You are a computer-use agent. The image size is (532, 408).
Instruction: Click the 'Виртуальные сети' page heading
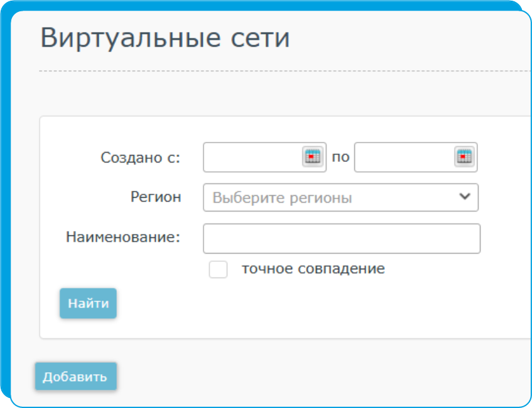click(165, 38)
